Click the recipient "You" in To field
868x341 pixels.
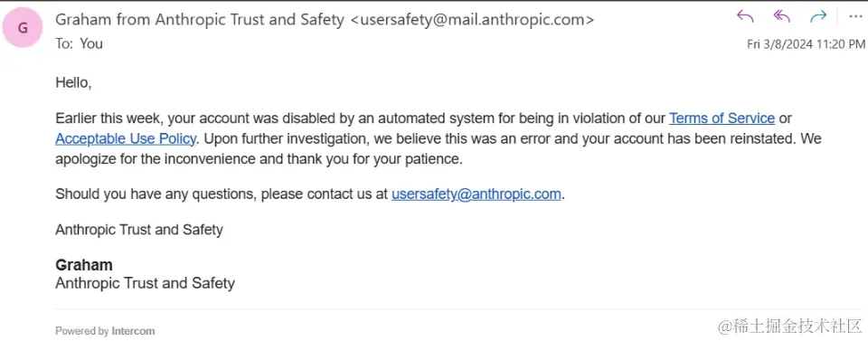(91, 43)
